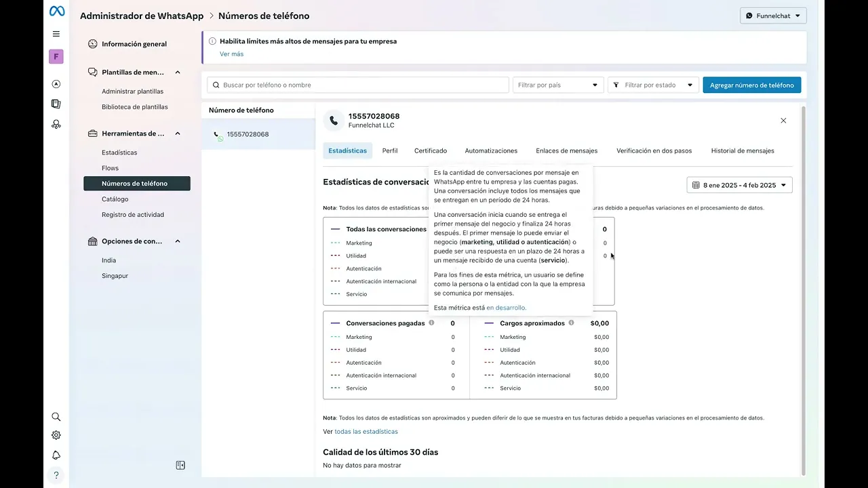Click Administrador de WhatsApp breadcrumb
868x488 pixels.
142,16
